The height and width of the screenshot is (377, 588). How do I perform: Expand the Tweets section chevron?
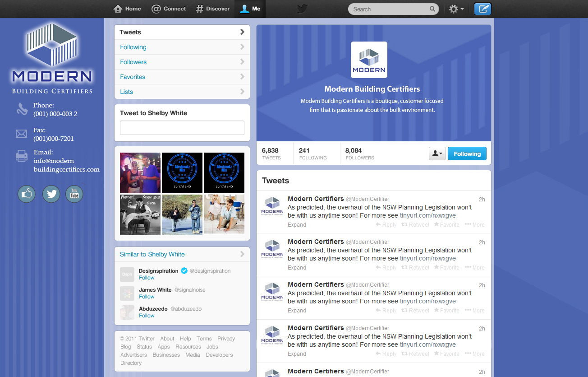point(242,32)
